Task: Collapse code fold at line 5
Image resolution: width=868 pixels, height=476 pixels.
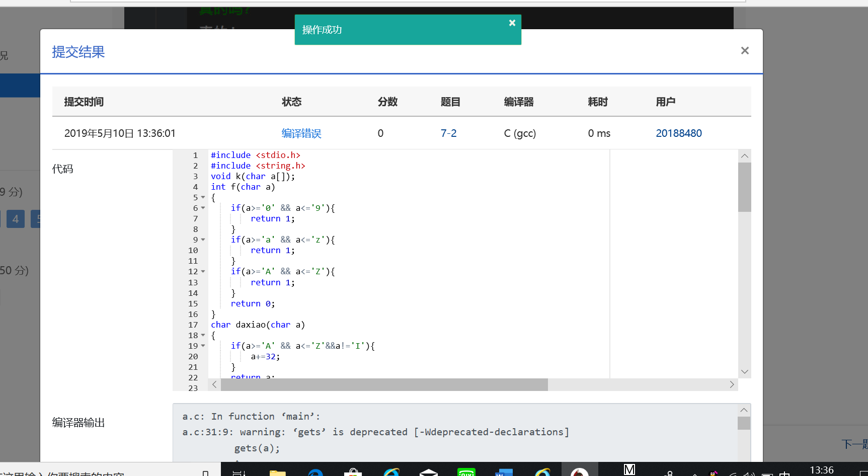Action: 203,197
